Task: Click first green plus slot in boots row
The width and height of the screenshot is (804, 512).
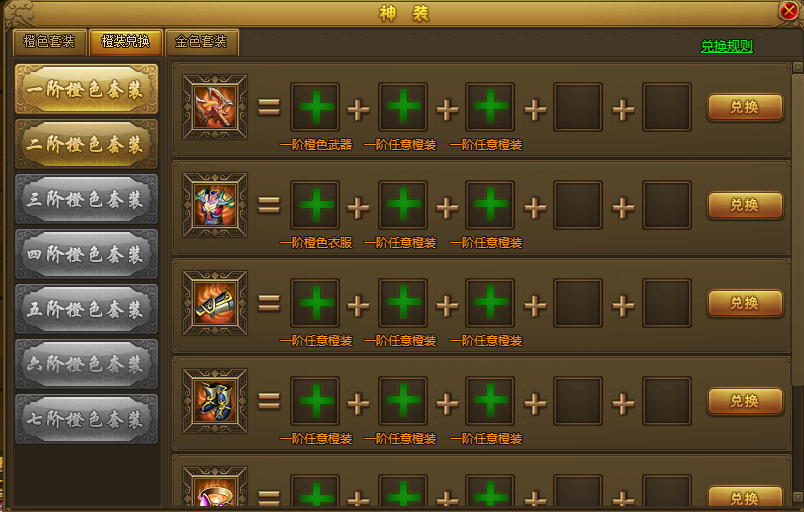Action: point(315,401)
